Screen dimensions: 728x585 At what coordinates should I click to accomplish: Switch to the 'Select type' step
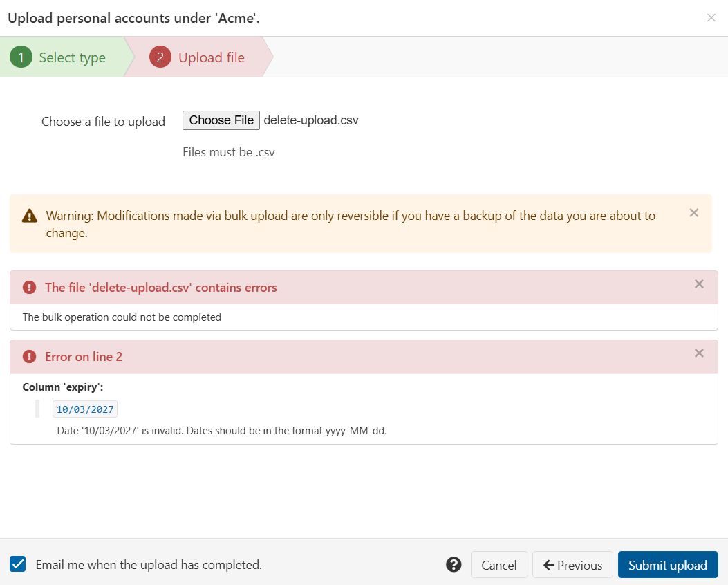point(72,57)
